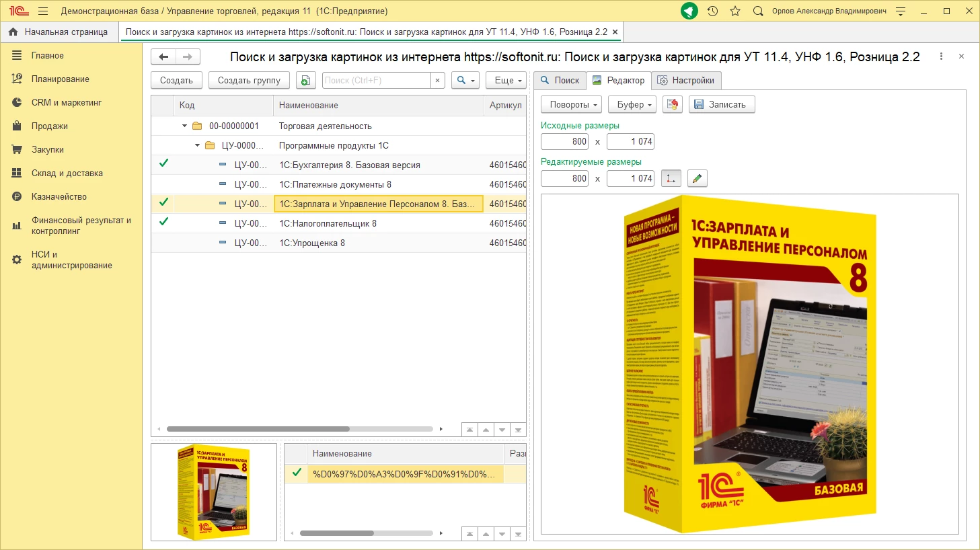
Task: Click the Записать button
Action: point(721,104)
